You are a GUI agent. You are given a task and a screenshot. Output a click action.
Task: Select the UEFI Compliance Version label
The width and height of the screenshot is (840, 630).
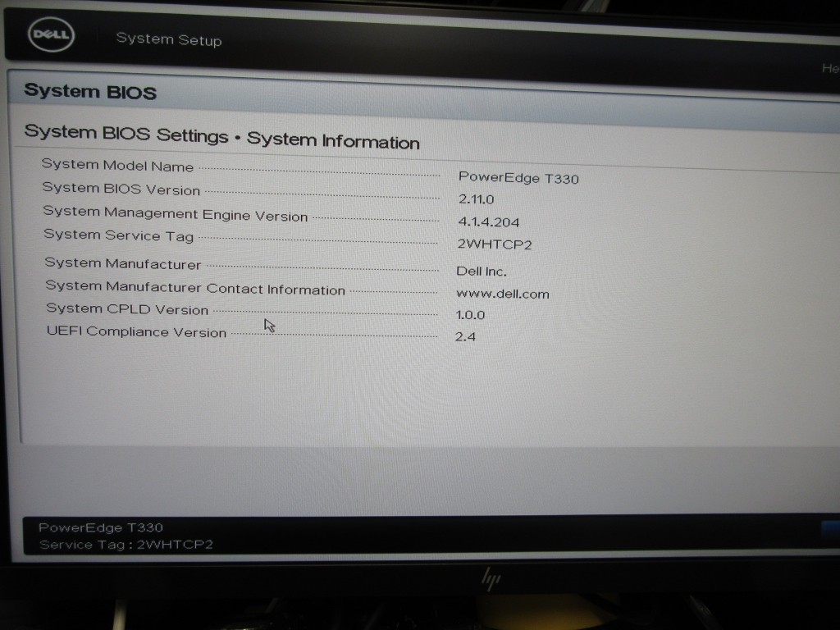pos(136,331)
